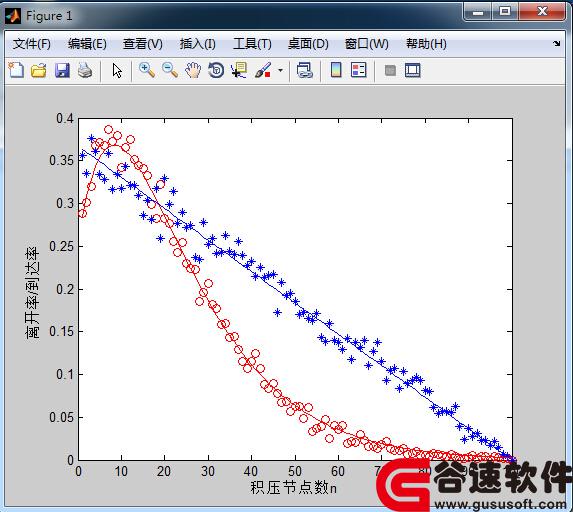The image size is (573, 512).
Task: Open the 查看(V) menu
Action: coord(143,44)
